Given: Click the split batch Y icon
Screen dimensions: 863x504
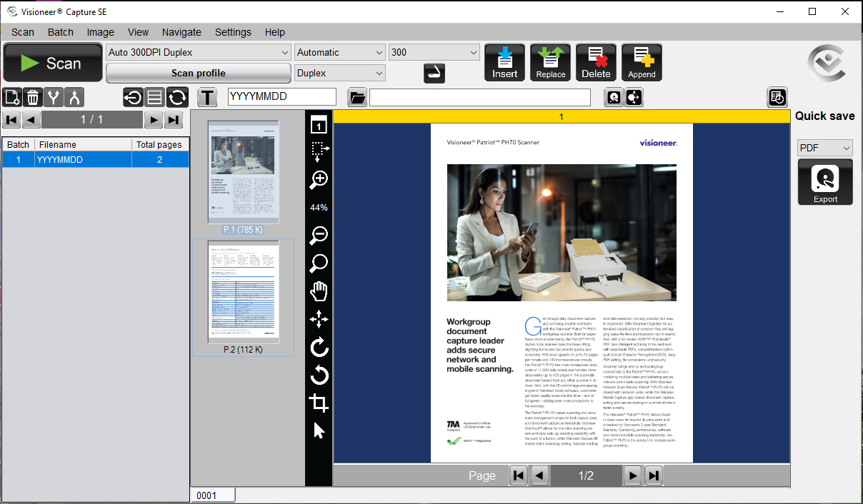Looking at the screenshot, I should [x=53, y=97].
